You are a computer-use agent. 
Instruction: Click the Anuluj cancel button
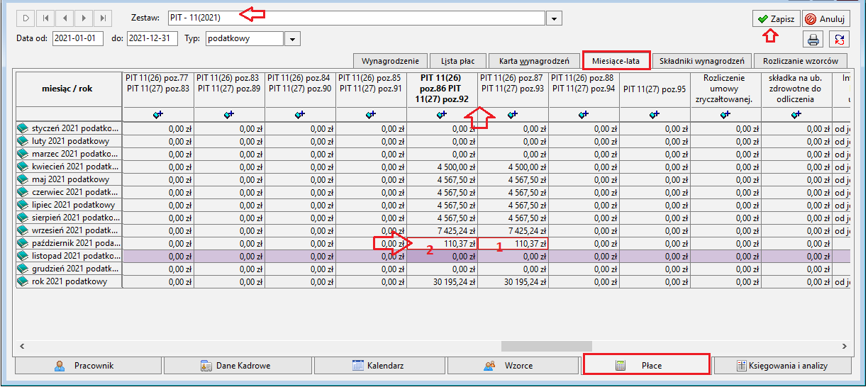tap(826, 19)
